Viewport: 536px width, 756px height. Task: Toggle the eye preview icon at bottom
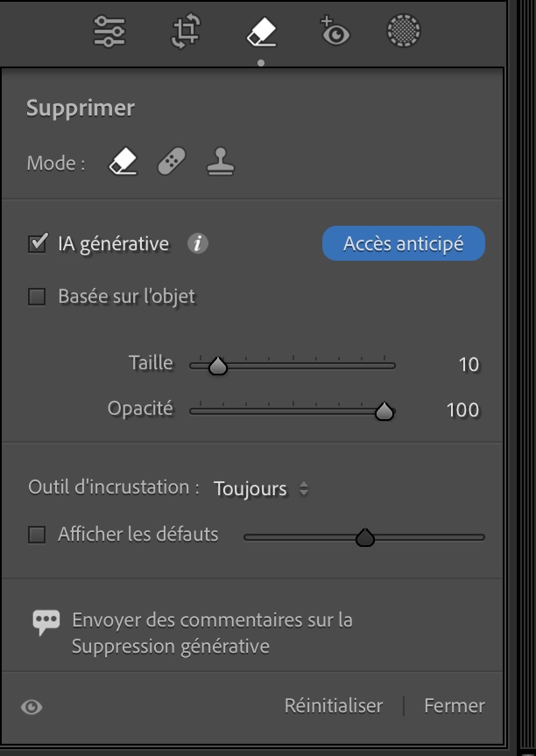coord(32,707)
